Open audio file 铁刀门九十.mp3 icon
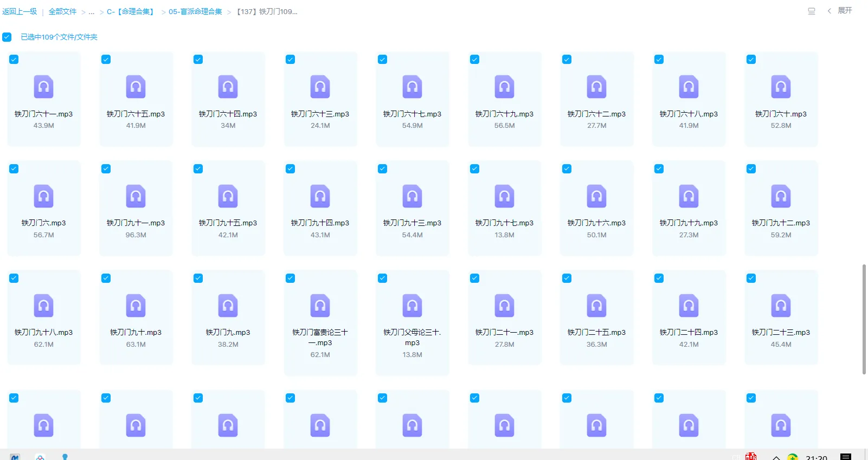The height and width of the screenshot is (460, 868). point(136,306)
